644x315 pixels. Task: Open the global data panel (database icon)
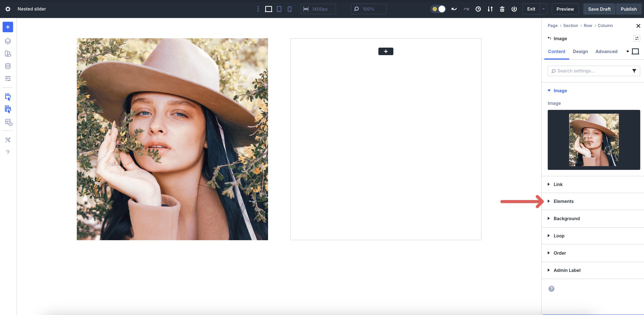tap(8, 66)
